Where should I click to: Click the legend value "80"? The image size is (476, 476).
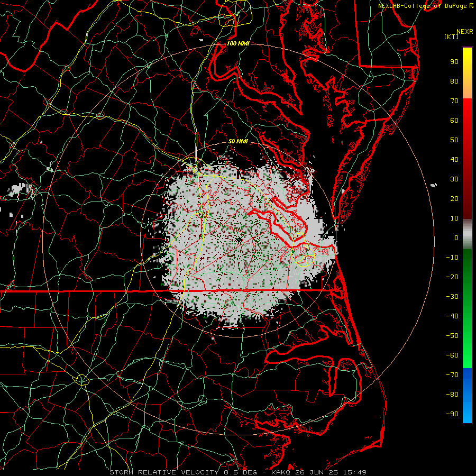click(x=454, y=81)
